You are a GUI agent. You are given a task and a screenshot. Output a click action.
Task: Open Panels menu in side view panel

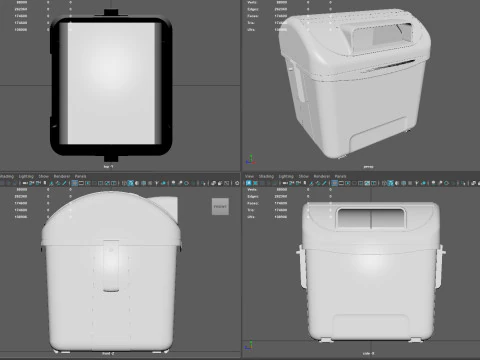click(x=340, y=176)
